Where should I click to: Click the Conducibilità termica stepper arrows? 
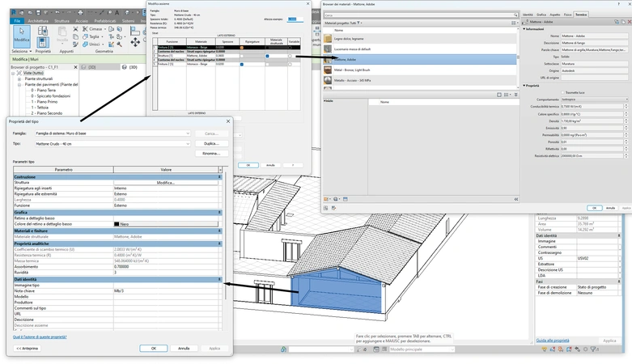pyautogui.click(x=626, y=107)
